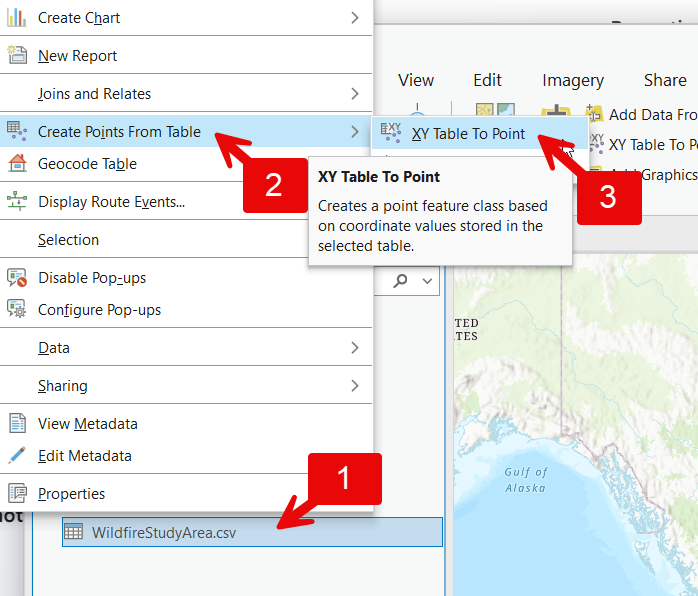The width and height of the screenshot is (698, 596).
Task: Click the Properties icon in context menu
Action: pos(17,494)
